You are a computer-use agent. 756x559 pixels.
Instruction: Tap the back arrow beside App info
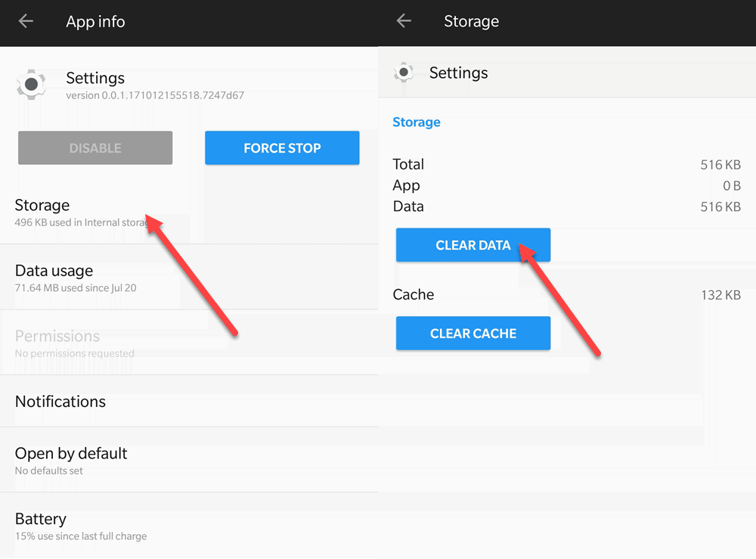point(26,21)
